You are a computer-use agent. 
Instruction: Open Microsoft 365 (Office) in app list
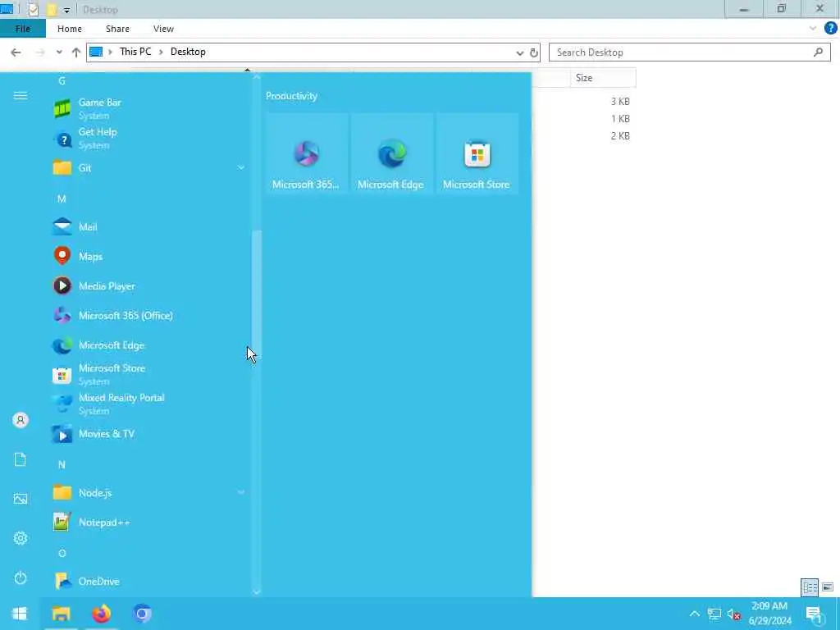(x=148, y=316)
